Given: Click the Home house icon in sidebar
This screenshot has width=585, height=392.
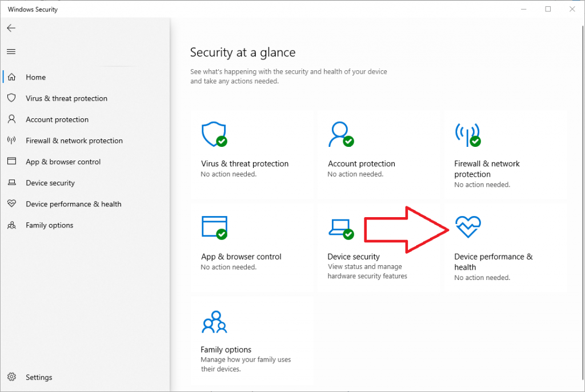Looking at the screenshot, I should click(x=11, y=77).
